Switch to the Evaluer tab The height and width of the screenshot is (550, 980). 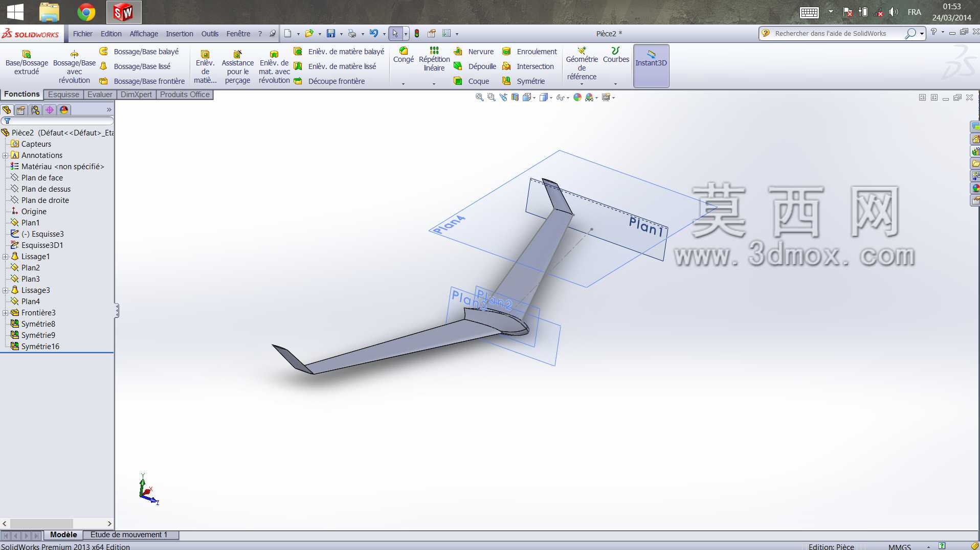coord(100,95)
